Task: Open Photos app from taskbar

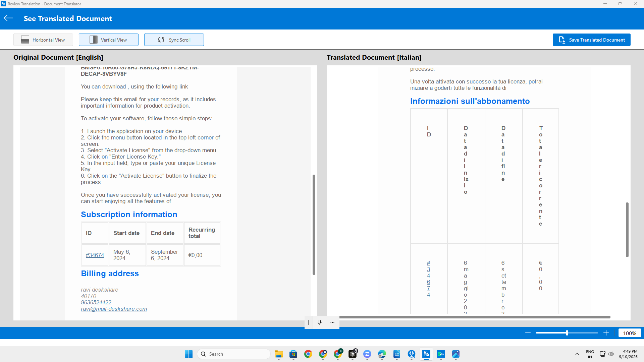Action: (456, 354)
